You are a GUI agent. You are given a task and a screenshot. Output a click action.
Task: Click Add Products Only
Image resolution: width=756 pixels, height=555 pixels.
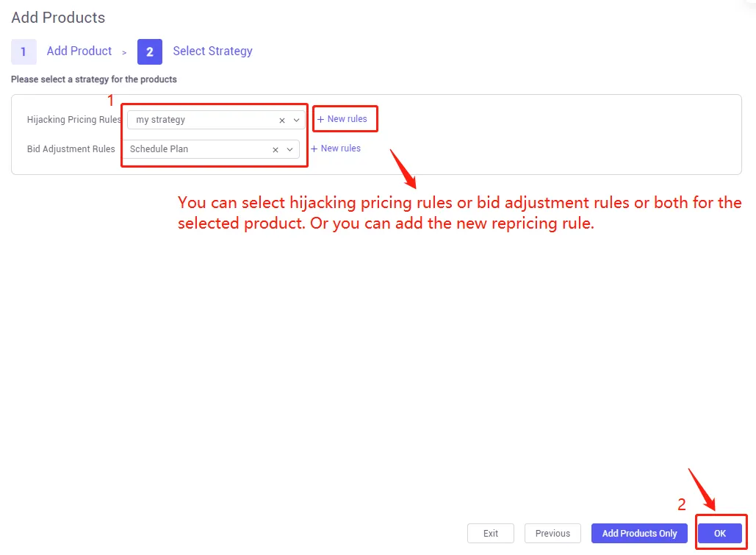pos(638,533)
